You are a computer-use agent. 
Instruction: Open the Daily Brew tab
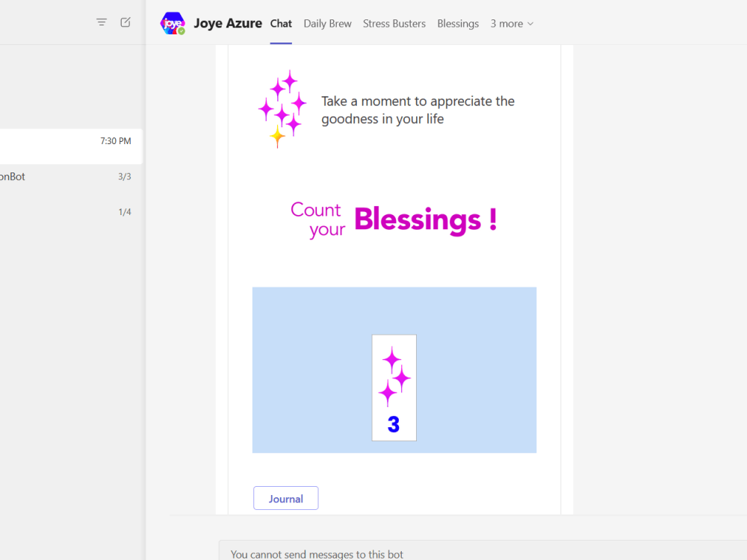point(328,23)
